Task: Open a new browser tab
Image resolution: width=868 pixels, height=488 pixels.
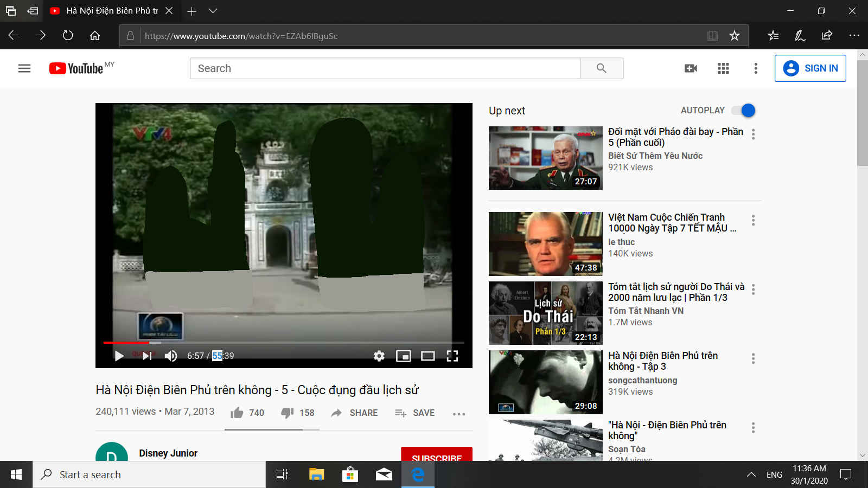Action: click(x=192, y=11)
